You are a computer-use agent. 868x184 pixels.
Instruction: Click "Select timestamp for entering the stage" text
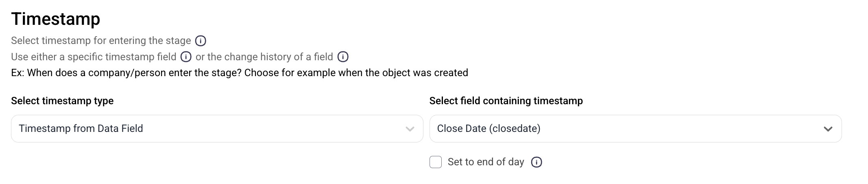pos(101,41)
